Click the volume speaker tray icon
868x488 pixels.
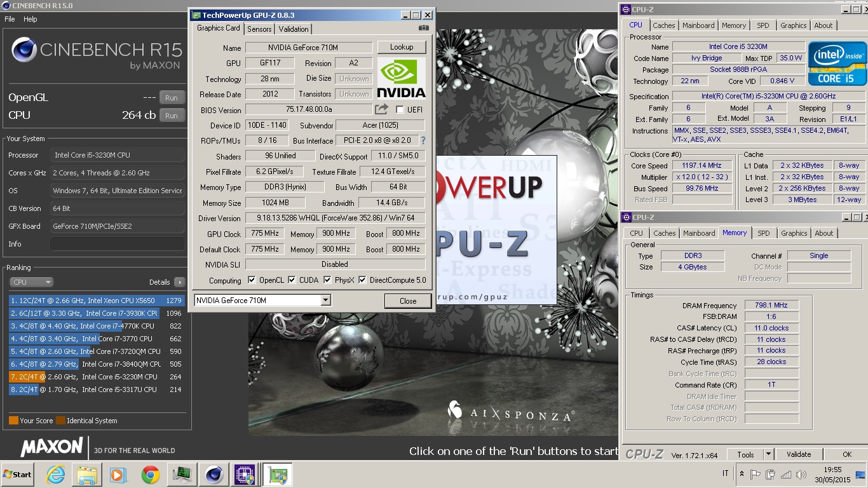click(x=801, y=474)
